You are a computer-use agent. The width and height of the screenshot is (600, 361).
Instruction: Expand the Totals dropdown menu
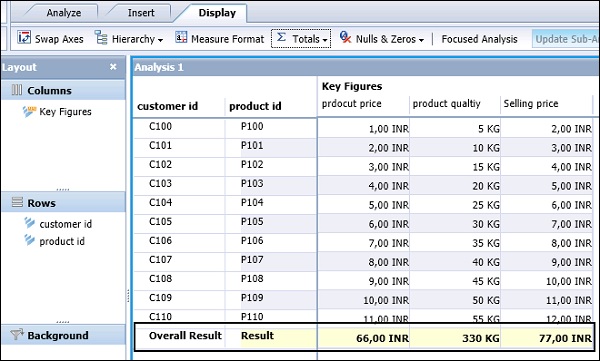[324, 40]
